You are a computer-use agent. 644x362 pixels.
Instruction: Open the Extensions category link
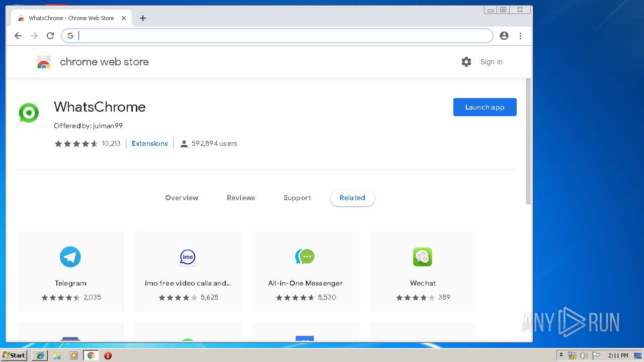[x=149, y=143]
